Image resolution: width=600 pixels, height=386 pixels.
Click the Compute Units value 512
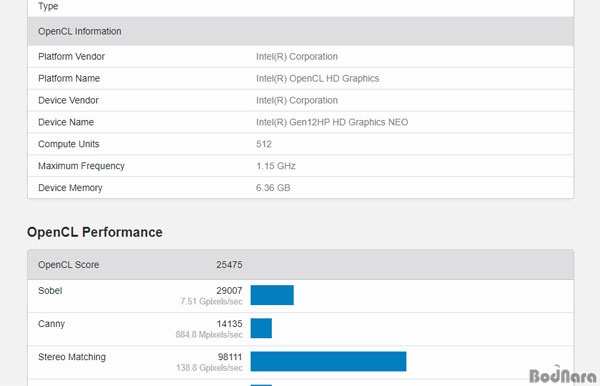[264, 144]
